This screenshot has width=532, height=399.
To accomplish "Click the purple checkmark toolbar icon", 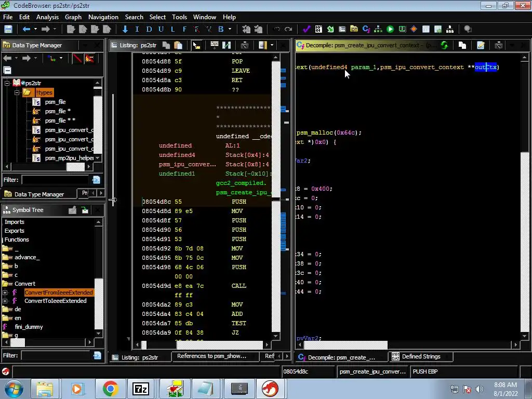I will pyautogui.click(x=307, y=29).
